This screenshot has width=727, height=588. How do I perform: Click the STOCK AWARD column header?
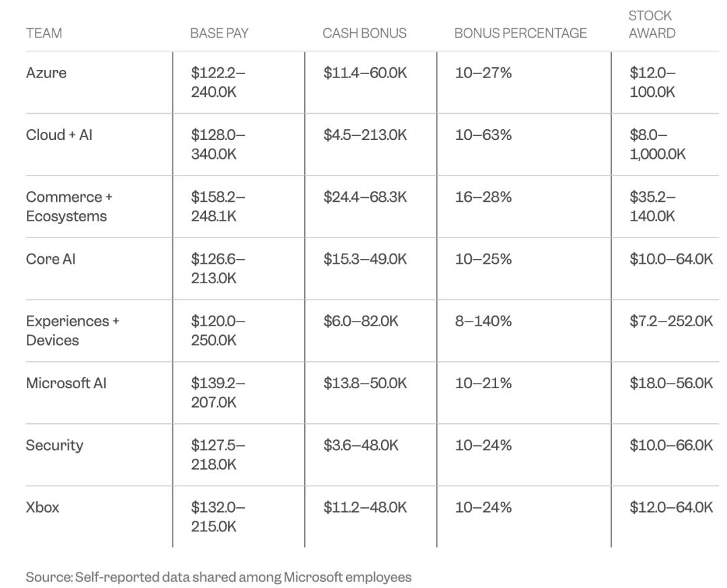coord(652,25)
